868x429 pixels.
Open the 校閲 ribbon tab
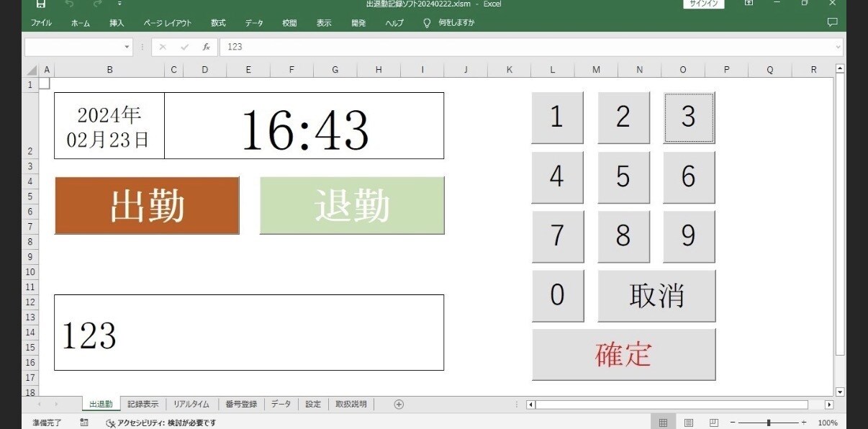point(289,23)
